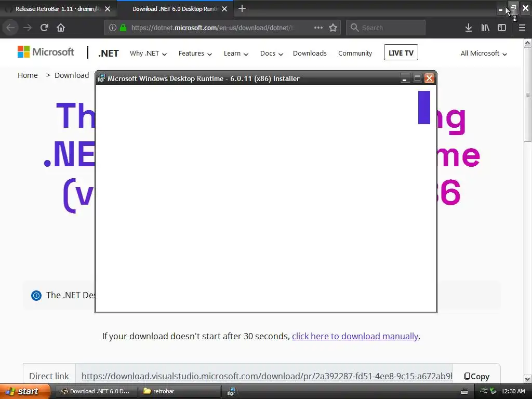The image size is (532, 399).
Task: Open the Firefox downloads arrow icon
Action: [x=469, y=28]
